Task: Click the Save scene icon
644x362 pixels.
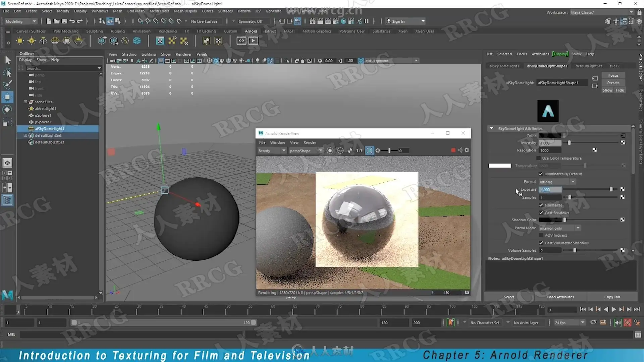Action: [64, 21]
